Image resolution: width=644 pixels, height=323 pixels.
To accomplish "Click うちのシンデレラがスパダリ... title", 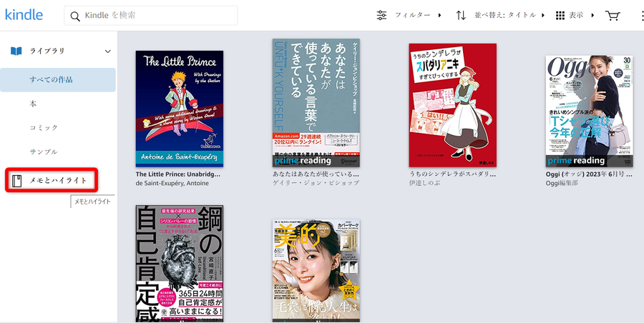I will (x=452, y=174).
